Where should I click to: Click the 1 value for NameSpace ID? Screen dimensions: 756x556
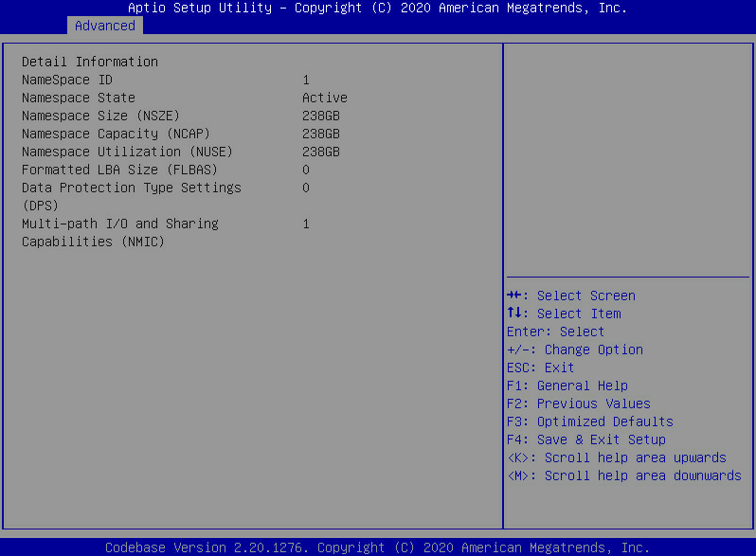(x=306, y=80)
